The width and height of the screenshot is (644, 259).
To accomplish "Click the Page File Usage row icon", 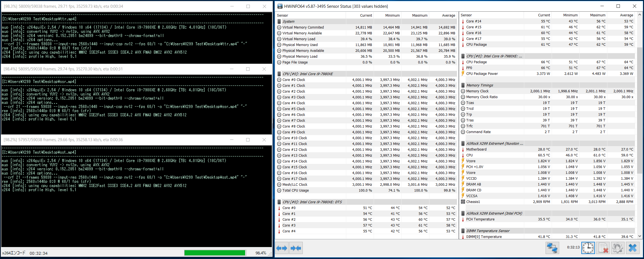I will coord(279,62).
